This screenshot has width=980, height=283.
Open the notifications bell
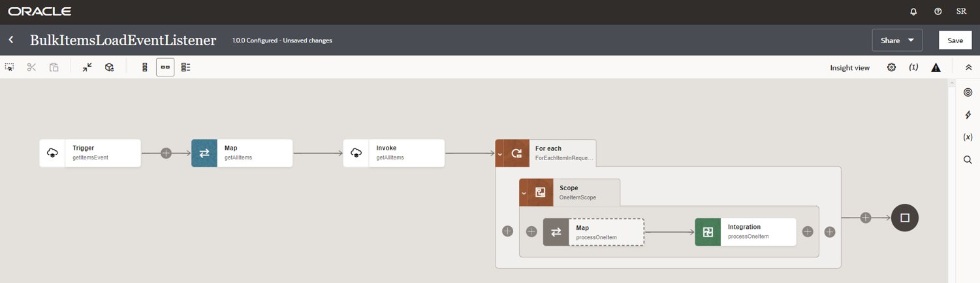pyautogui.click(x=913, y=12)
